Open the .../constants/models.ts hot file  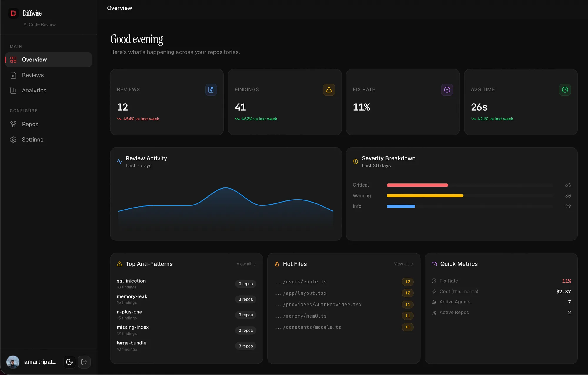point(344,327)
